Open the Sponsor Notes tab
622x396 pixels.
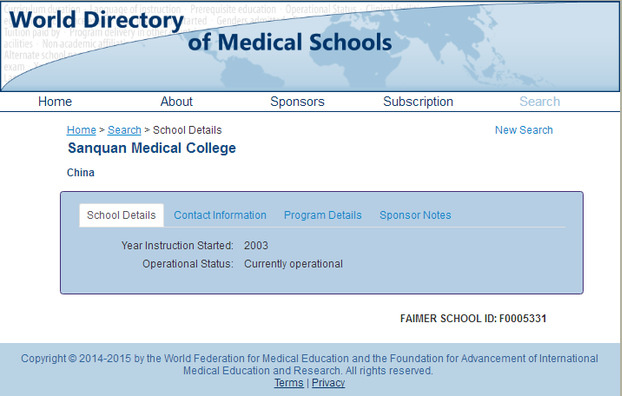415,215
